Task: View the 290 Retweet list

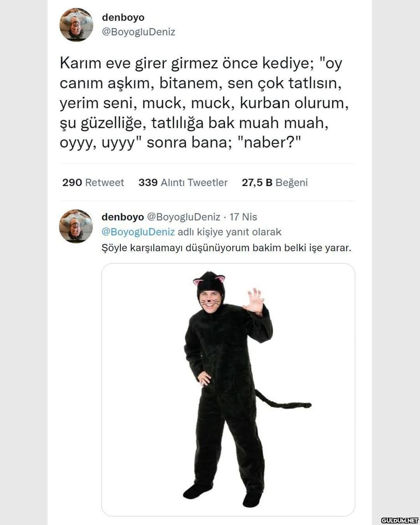Action: pyautogui.click(x=93, y=182)
